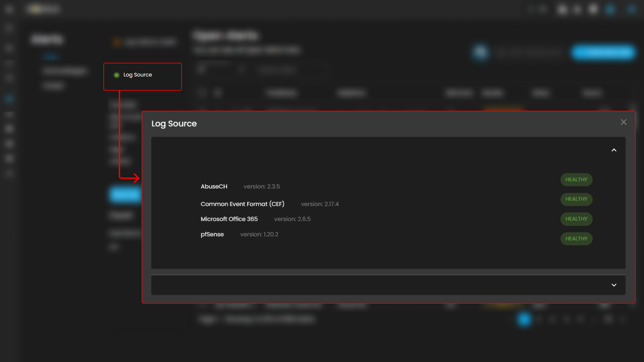
Task: Expand the collapsed lower section chevron
Action: point(614,285)
